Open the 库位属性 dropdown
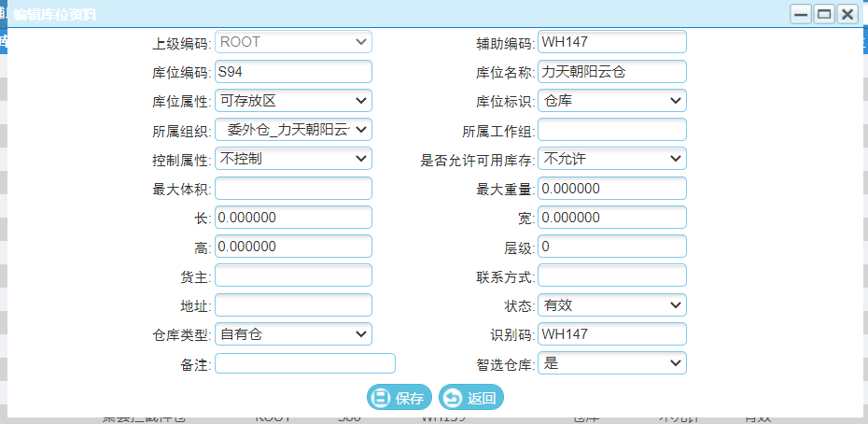Screen dimensions: 868x424 pos(293,100)
